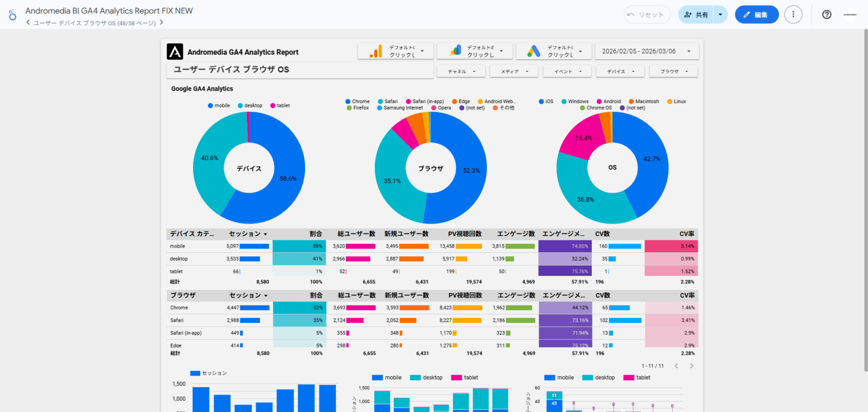Image resolution: width=868 pixels, height=412 pixels.
Task: Open the page list from the 48/58 ページ title
Action: 94,23
